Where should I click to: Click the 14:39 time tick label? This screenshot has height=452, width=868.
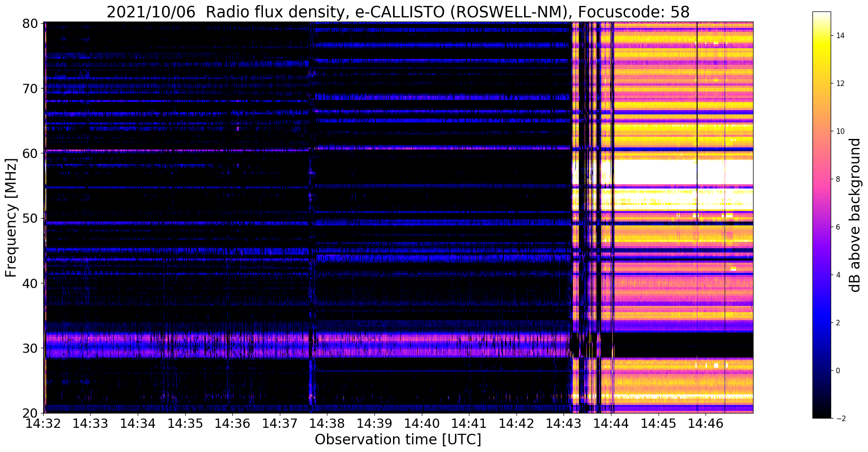point(374,423)
